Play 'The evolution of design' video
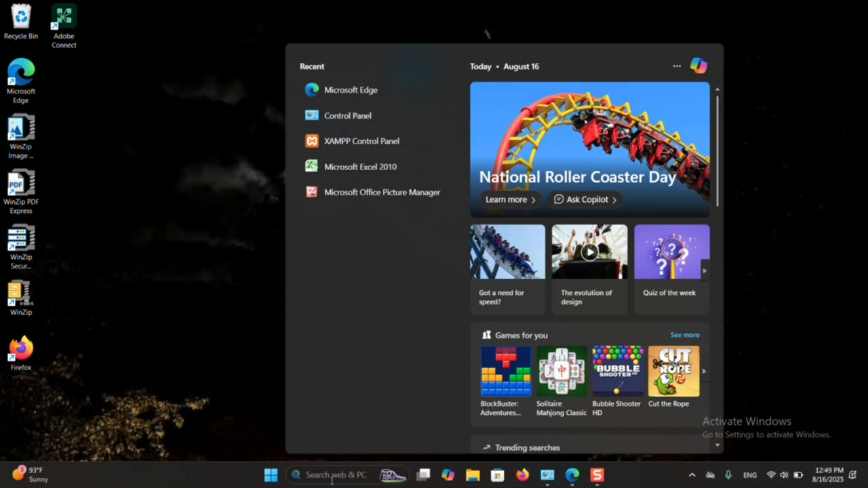This screenshot has height=488, width=868. pyautogui.click(x=589, y=252)
